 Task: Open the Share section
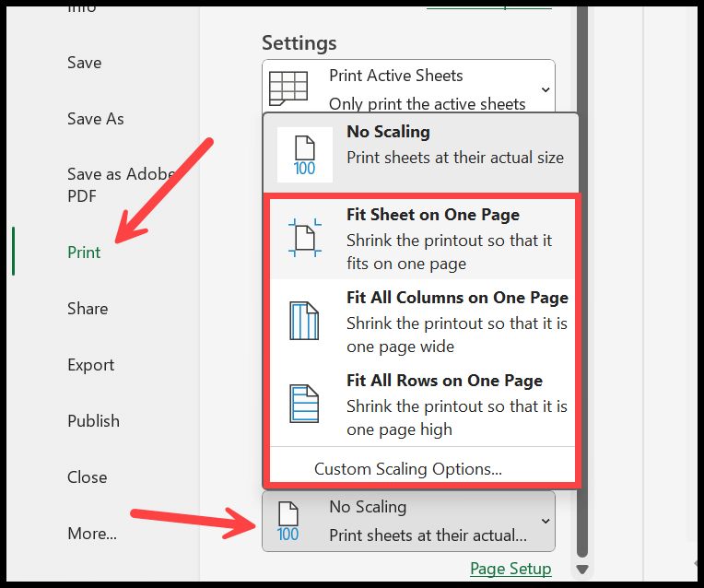point(88,309)
